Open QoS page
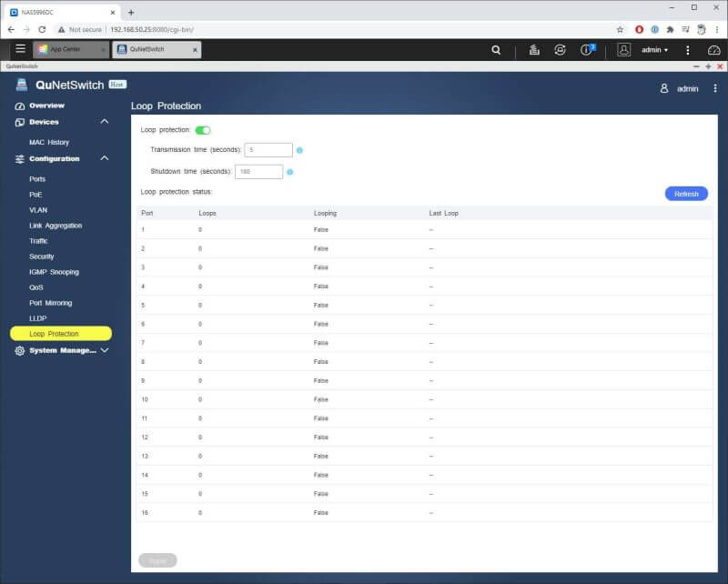728x584 pixels. tap(36, 287)
